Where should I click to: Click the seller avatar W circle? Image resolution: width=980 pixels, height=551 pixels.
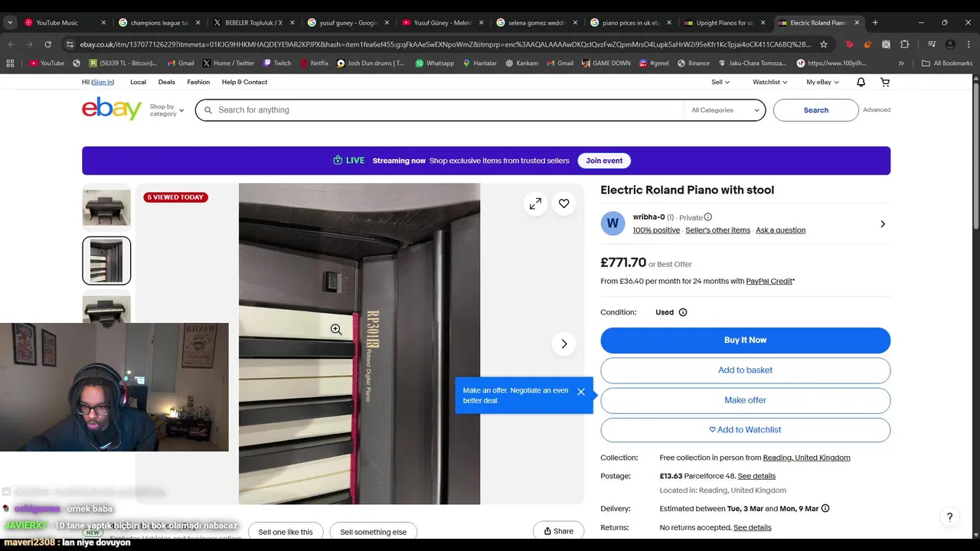pyautogui.click(x=612, y=223)
